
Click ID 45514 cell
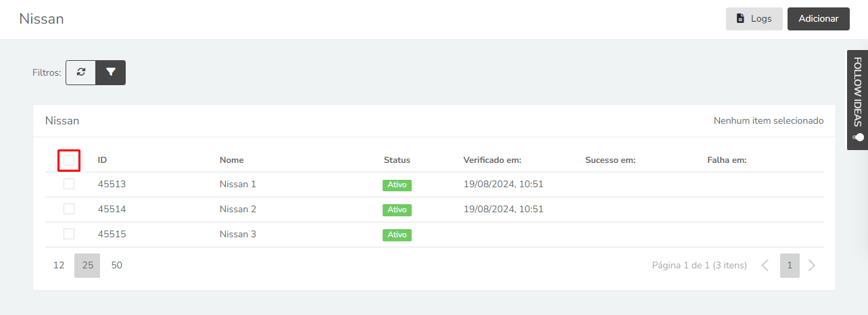click(112, 209)
